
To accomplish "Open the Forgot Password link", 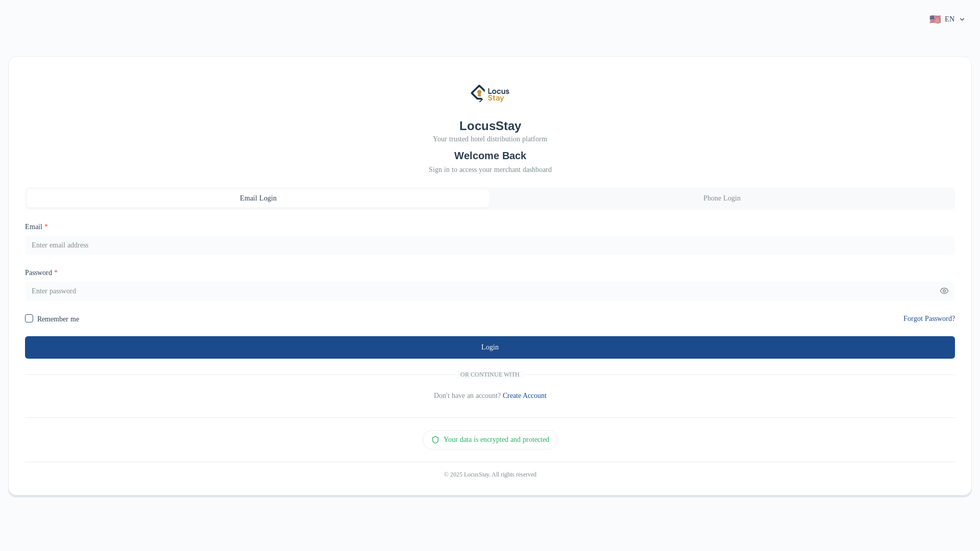I will 929,319.
